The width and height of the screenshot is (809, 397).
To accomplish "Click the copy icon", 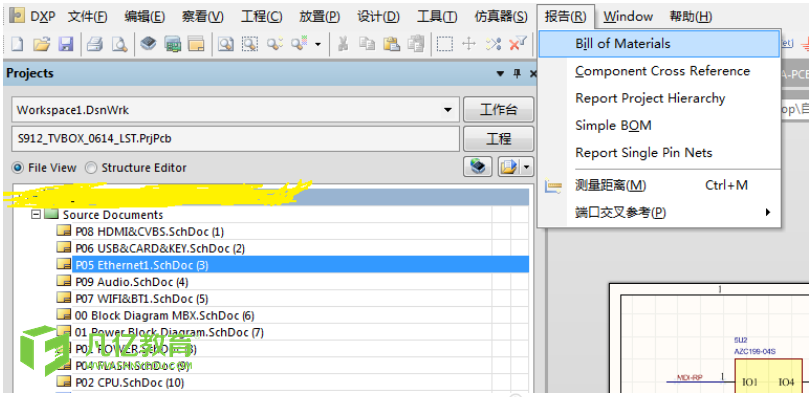I will click(367, 44).
